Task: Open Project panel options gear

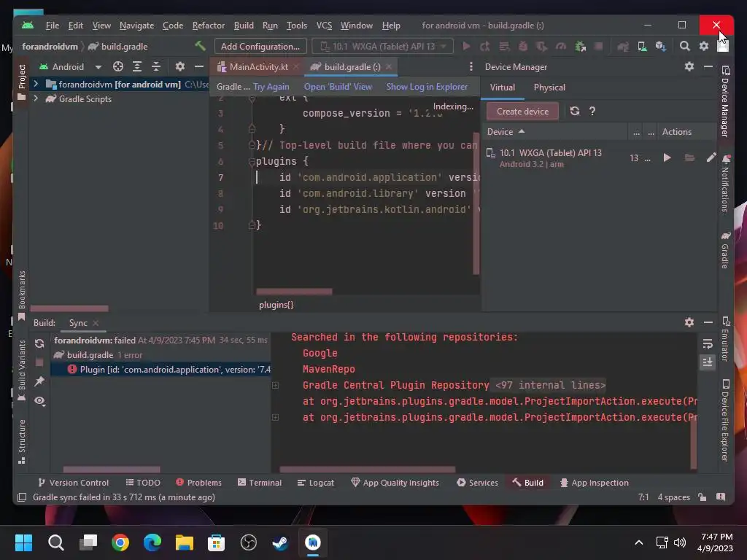Action: click(x=180, y=66)
